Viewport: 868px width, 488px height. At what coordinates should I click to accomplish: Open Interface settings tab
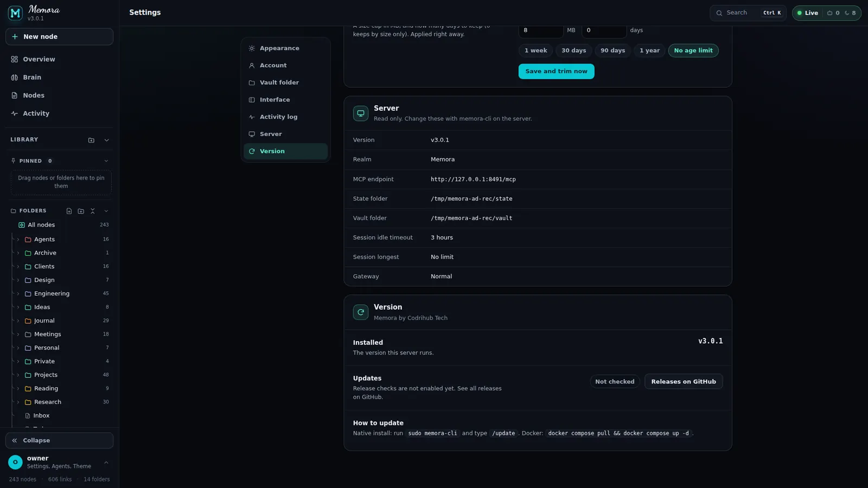[285, 100]
